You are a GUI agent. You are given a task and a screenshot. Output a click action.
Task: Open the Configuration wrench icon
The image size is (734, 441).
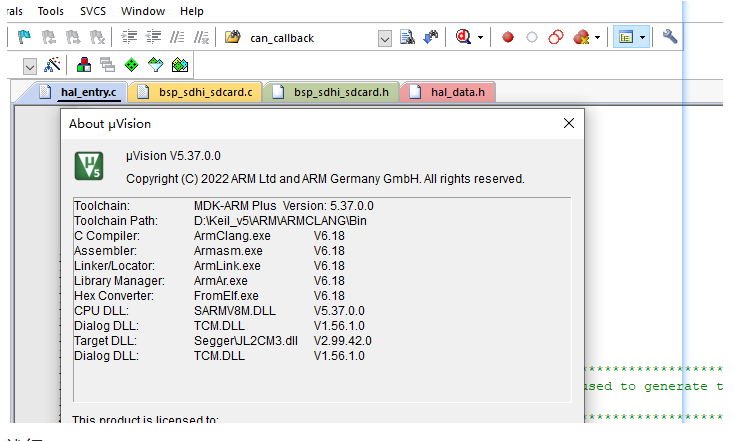670,37
